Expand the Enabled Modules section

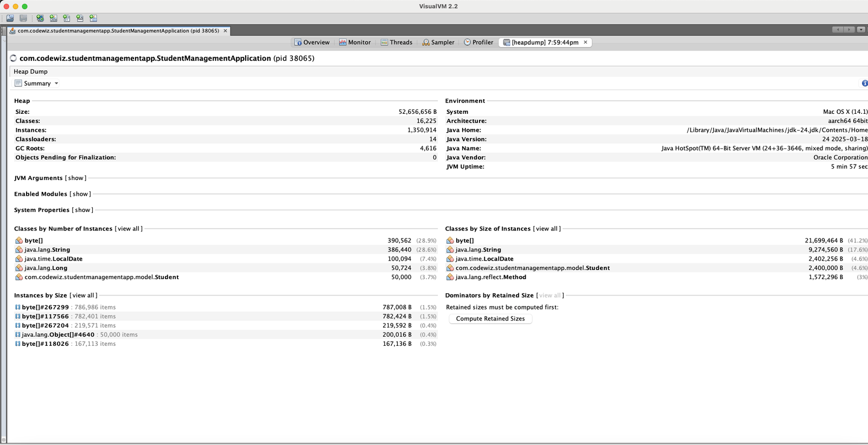click(x=80, y=194)
